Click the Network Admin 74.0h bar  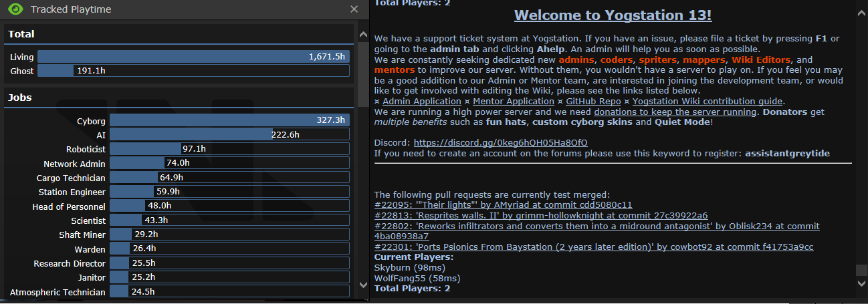coord(229,163)
